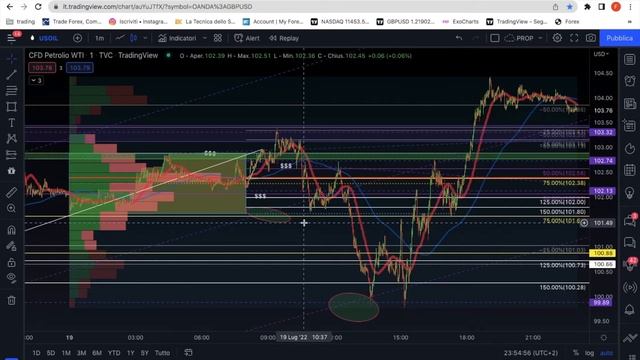Start bar Replay mode
This screenshot has width=640, height=360.
pos(284,38)
